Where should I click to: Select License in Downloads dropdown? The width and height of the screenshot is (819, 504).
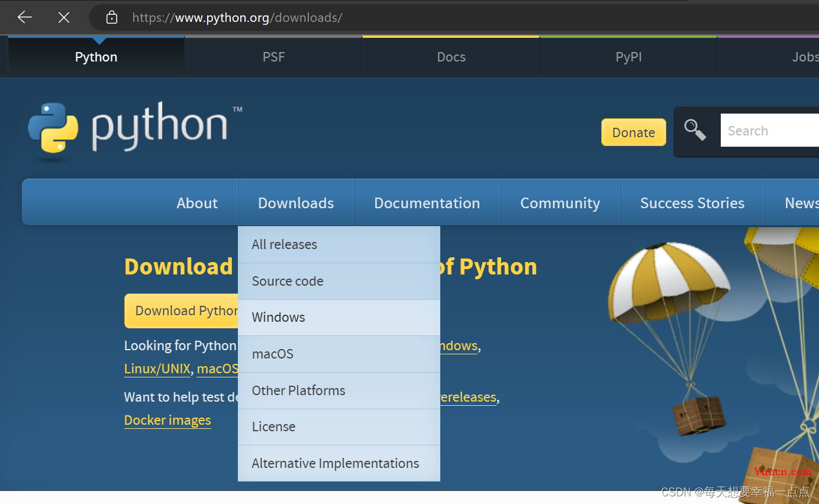click(339, 427)
